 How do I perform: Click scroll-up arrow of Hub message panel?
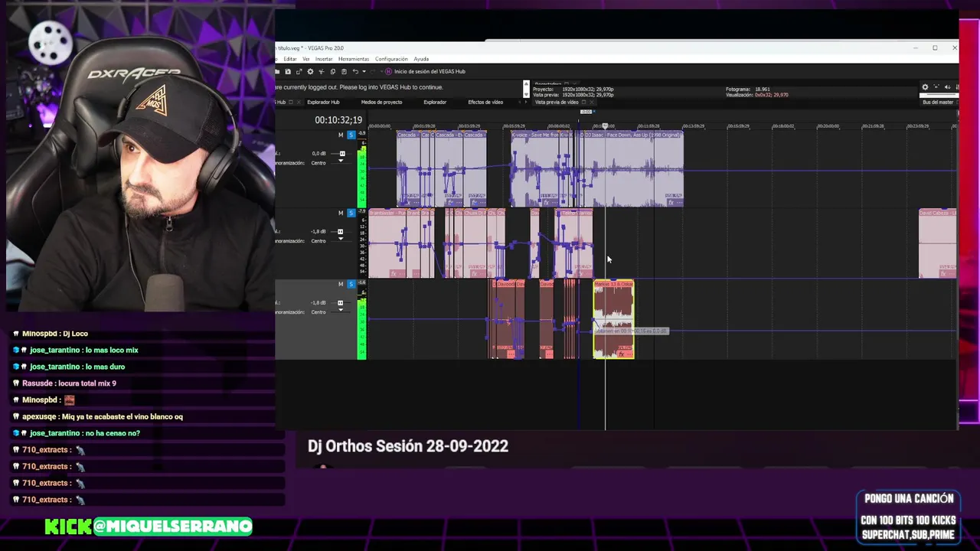pyautogui.click(x=526, y=83)
